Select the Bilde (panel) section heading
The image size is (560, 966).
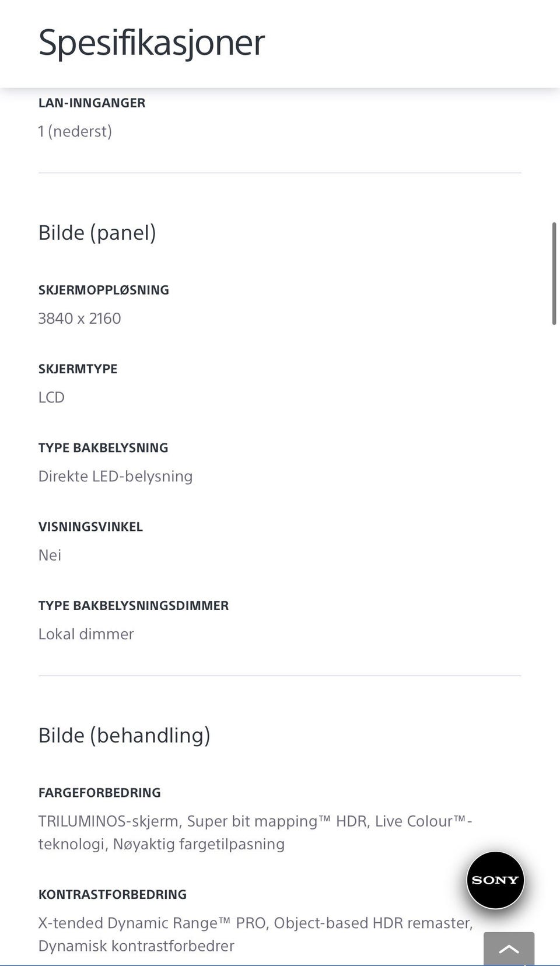[x=97, y=232]
